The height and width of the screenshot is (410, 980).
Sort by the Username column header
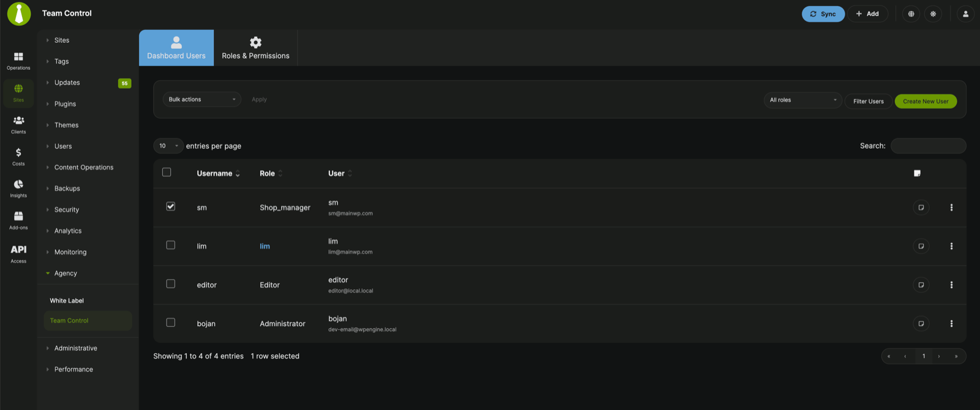click(218, 173)
